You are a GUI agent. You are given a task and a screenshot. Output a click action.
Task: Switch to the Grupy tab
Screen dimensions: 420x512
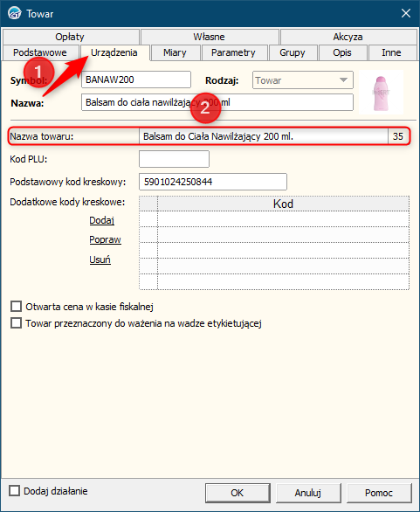pyautogui.click(x=293, y=52)
